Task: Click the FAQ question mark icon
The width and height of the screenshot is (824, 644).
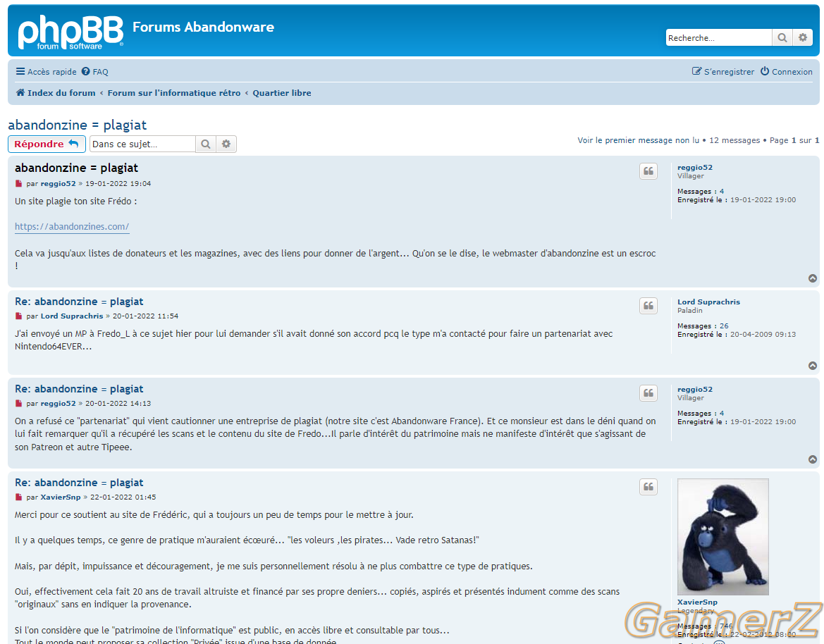Action: (x=86, y=71)
